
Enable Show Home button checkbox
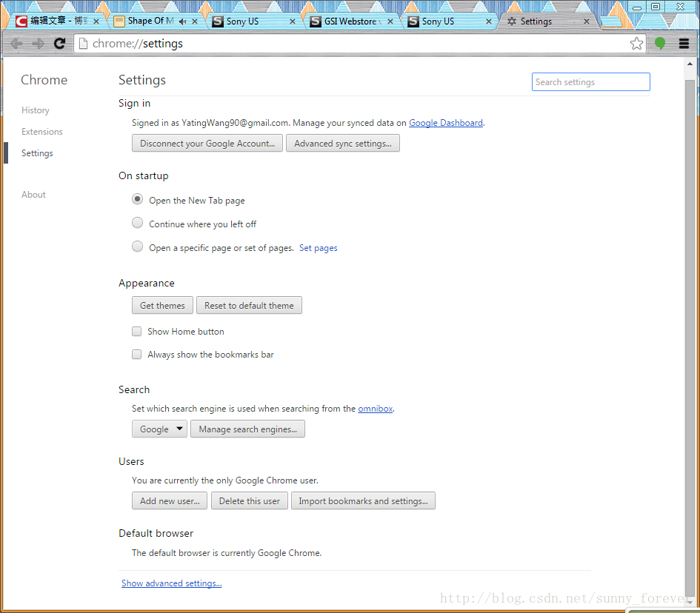pos(136,331)
